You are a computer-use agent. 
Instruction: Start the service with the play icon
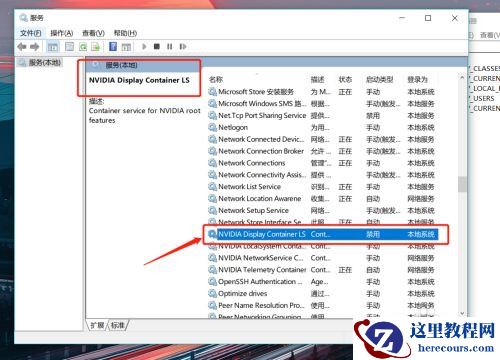tap(144, 47)
